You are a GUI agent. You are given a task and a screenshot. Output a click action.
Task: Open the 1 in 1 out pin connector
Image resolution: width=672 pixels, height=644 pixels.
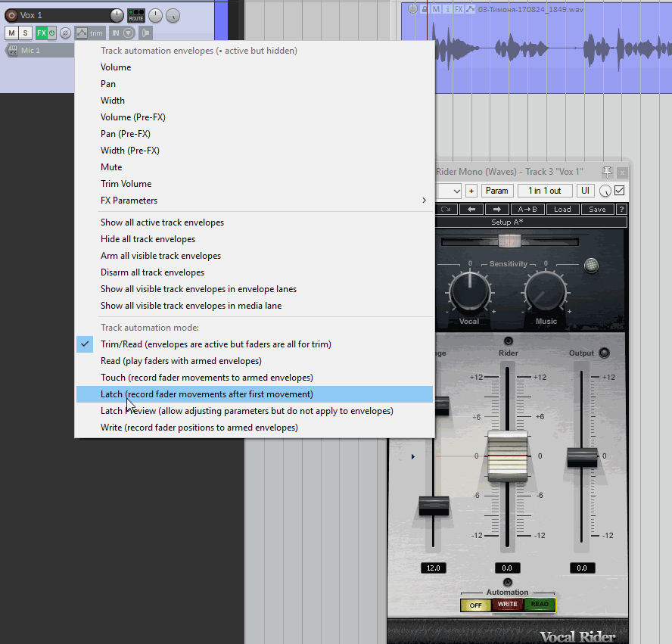coord(545,191)
